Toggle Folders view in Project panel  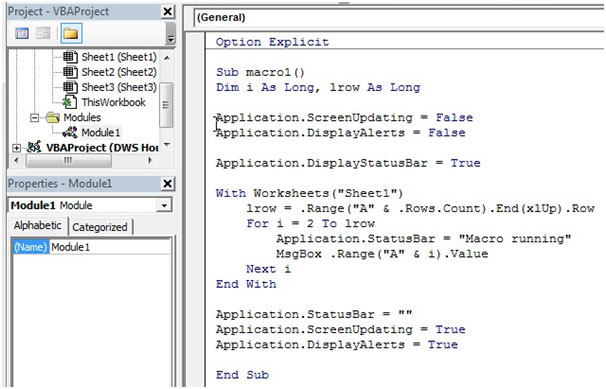pyautogui.click(x=71, y=34)
